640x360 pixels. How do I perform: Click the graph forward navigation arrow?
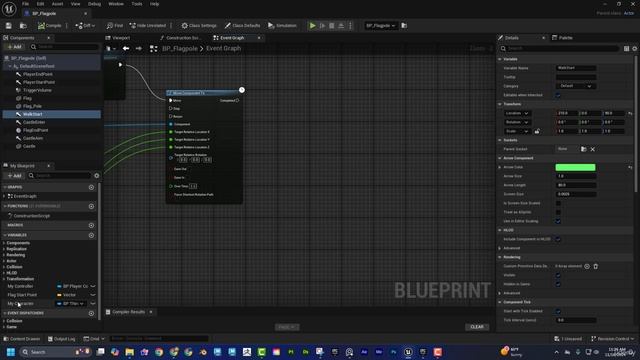click(139, 49)
